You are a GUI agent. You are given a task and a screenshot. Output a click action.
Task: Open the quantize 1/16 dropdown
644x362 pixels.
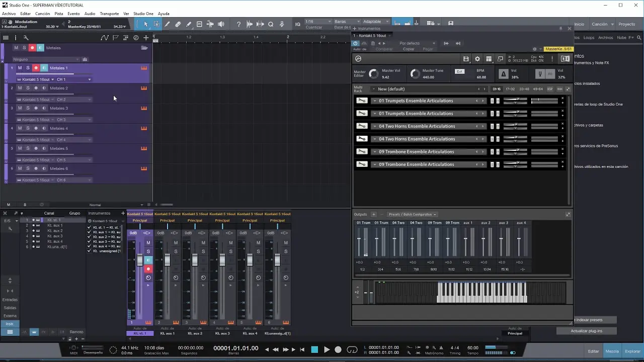click(318, 22)
